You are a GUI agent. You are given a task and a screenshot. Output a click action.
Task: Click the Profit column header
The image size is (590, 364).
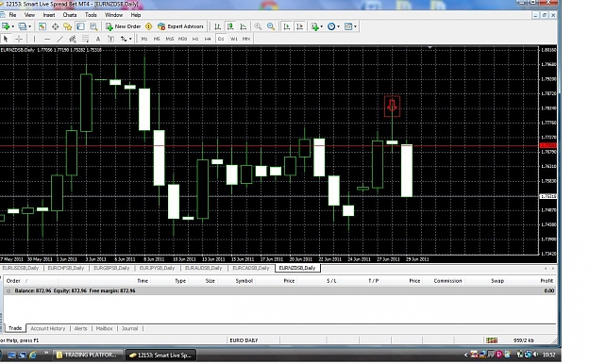[x=547, y=281]
